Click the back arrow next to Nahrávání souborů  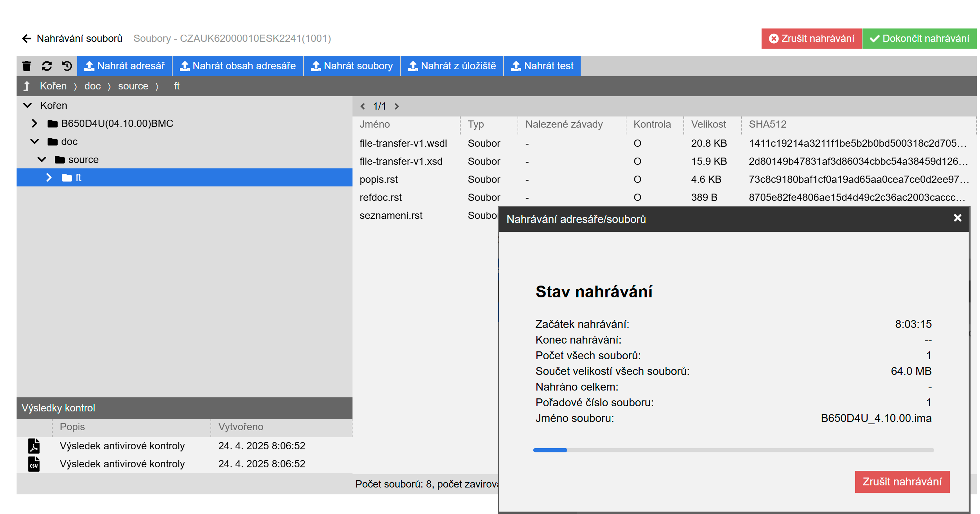click(26, 38)
